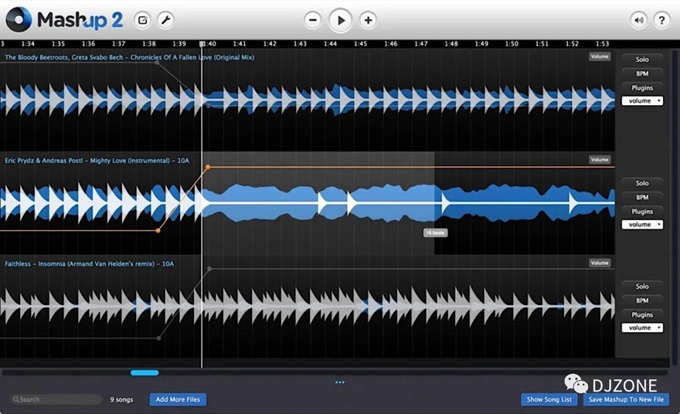
Task: Open BPM for the Mighty Love track
Action: [642, 197]
